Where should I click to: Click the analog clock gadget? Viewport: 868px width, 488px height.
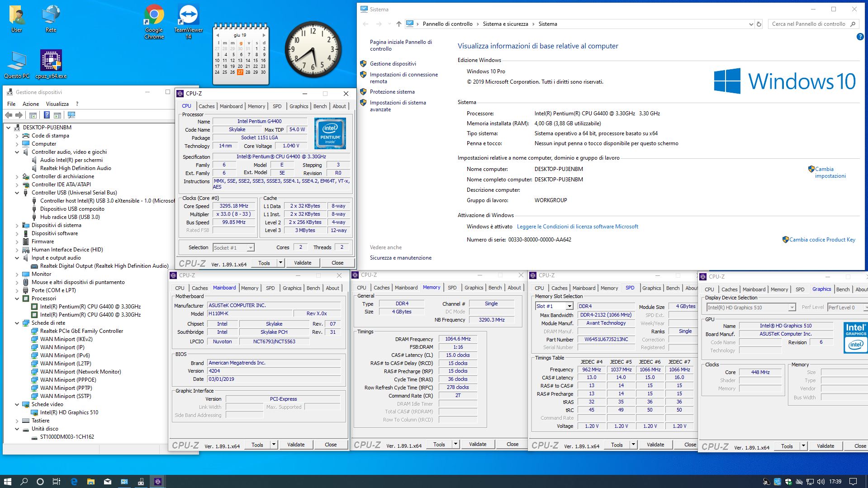(x=313, y=50)
